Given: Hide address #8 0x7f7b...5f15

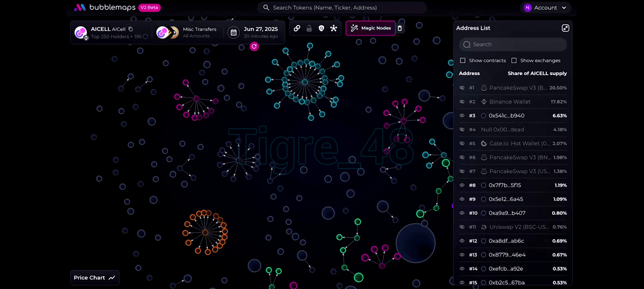Looking at the screenshot, I should coord(462,185).
